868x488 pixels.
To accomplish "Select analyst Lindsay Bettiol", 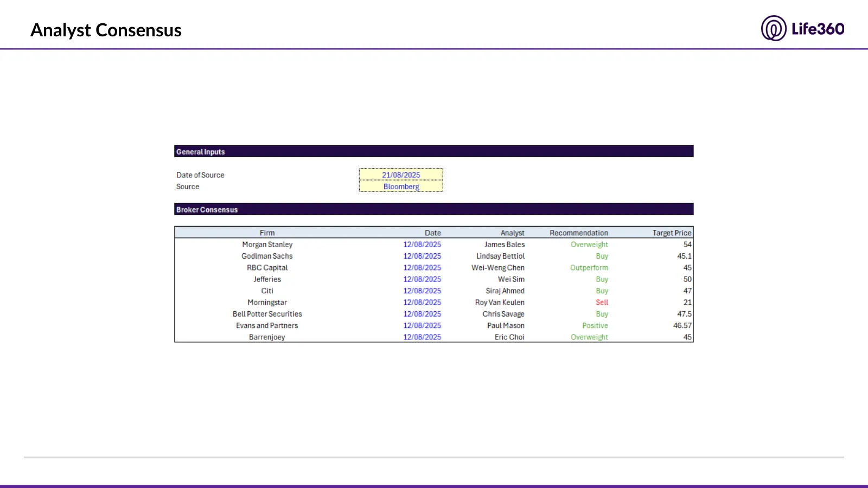I will click(500, 256).
